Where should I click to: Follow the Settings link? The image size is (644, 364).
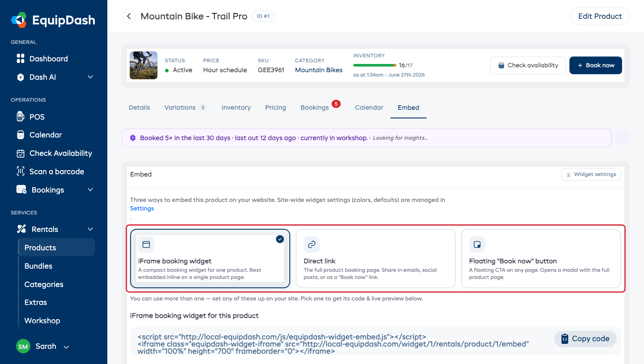(x=142, y=209)
